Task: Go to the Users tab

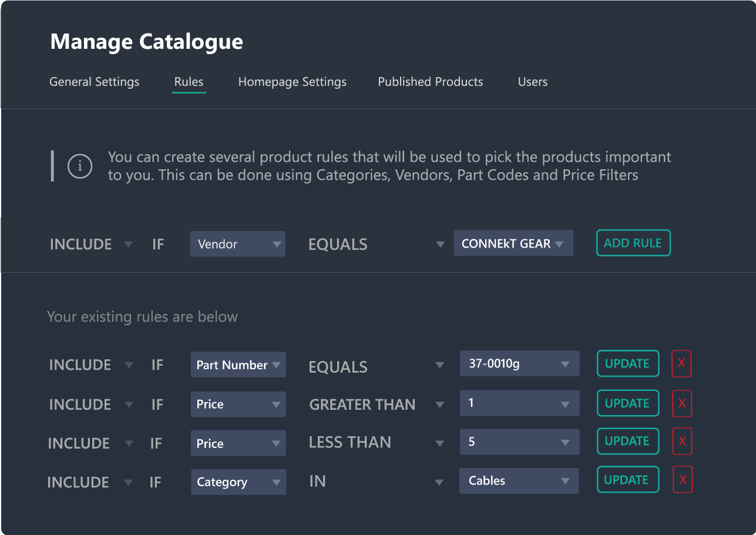Action: click(x=532, y=82)
